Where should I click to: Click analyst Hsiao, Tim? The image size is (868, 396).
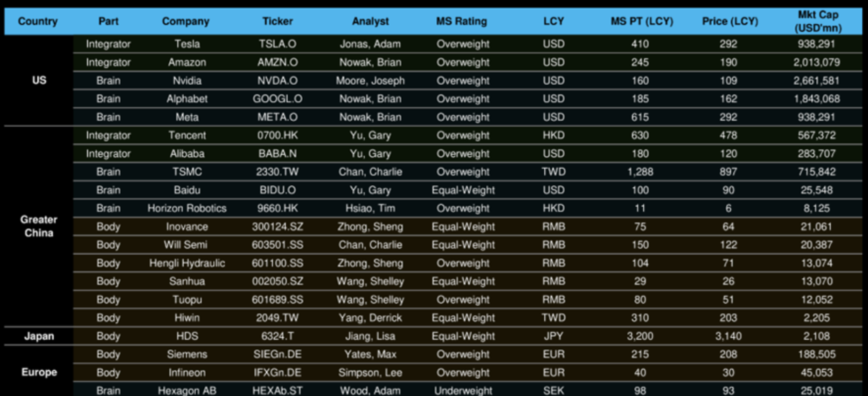tap(370, 208)
